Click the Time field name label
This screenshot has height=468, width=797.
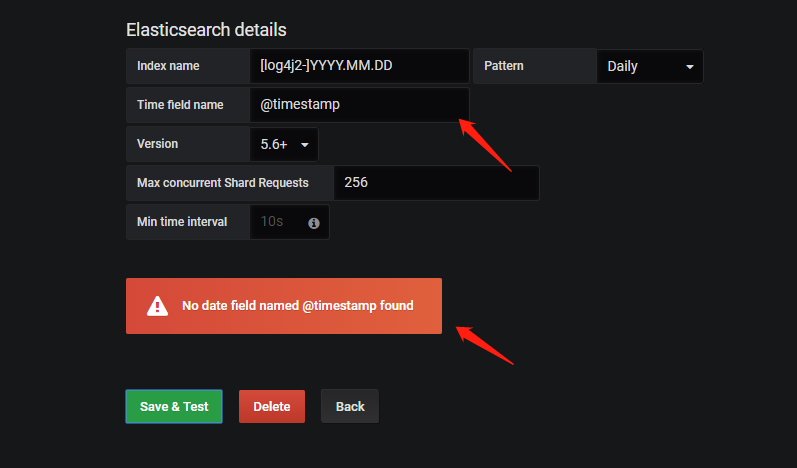tap(180, 105)
